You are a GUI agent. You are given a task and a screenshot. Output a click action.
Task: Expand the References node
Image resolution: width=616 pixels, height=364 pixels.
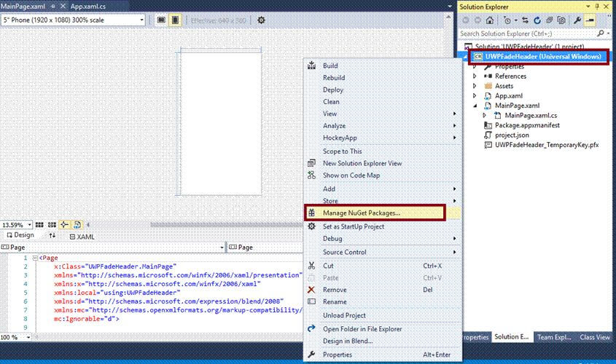[x=475, y=76]
